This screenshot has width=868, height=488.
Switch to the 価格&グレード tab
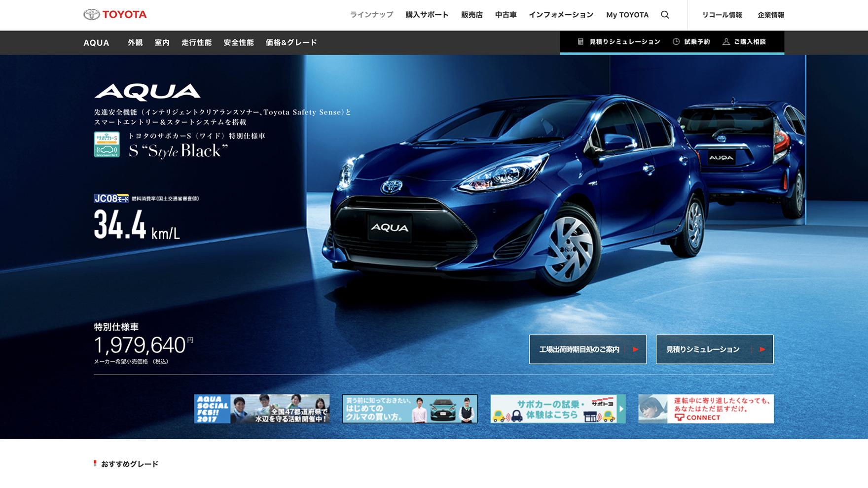coord(291,42)
